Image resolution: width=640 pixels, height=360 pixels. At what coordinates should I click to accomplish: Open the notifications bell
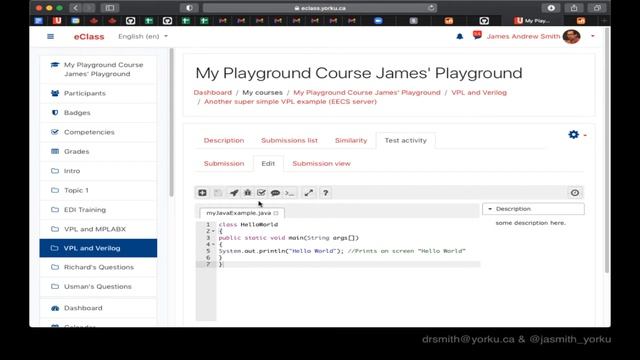460,36
